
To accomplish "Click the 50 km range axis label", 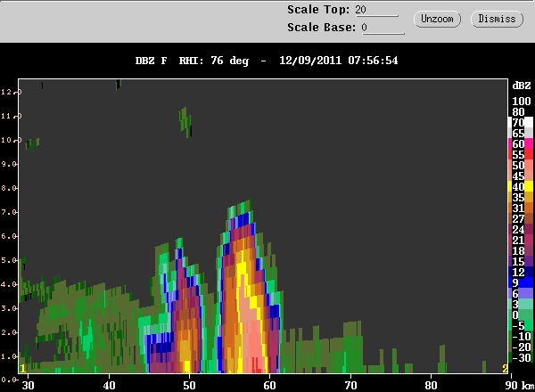I will pos(189,385).
